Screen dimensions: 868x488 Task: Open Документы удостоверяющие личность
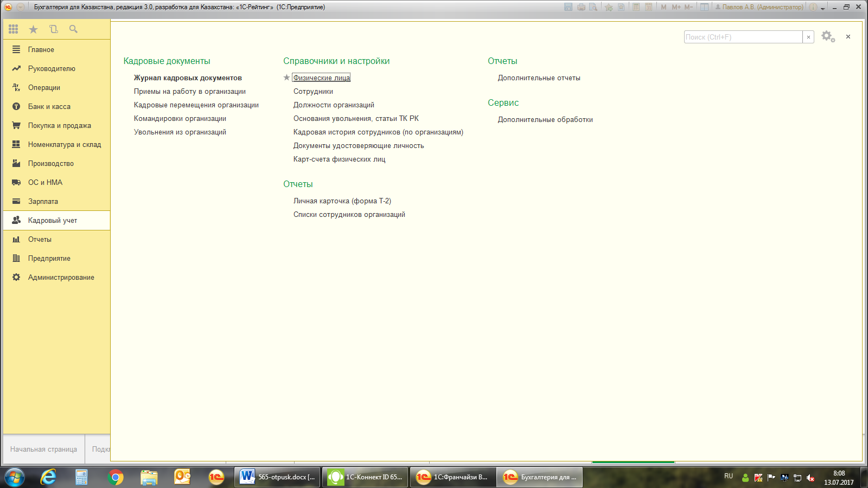359,146
